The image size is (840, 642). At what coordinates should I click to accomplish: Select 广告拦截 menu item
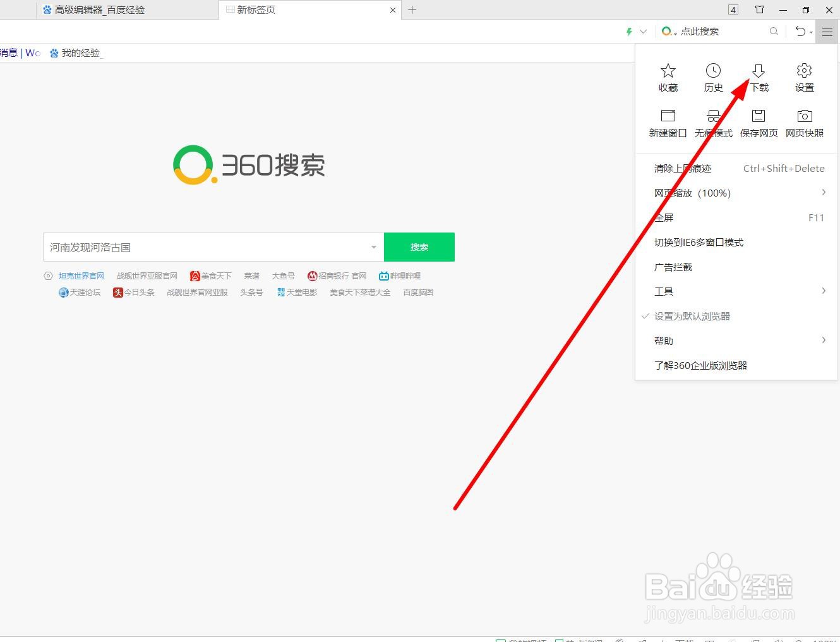click(x=736, y=267)
